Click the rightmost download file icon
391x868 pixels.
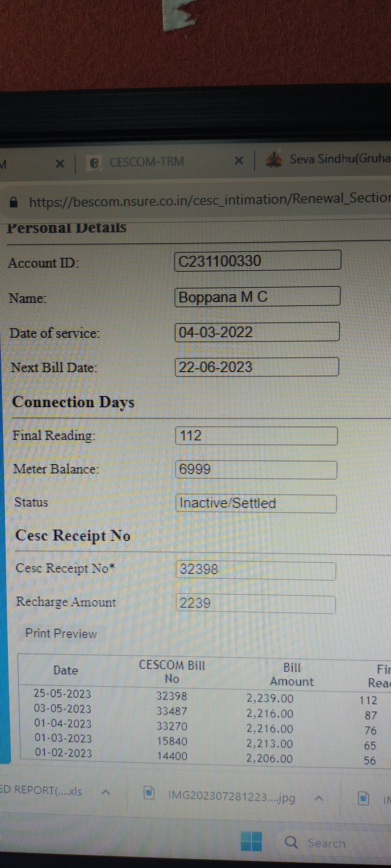363,799
